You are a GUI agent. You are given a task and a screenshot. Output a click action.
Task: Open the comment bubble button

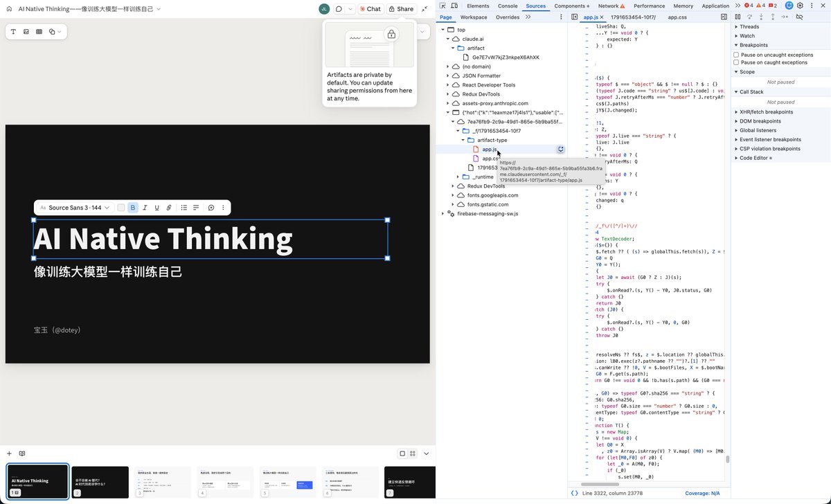tap(339, 9)
